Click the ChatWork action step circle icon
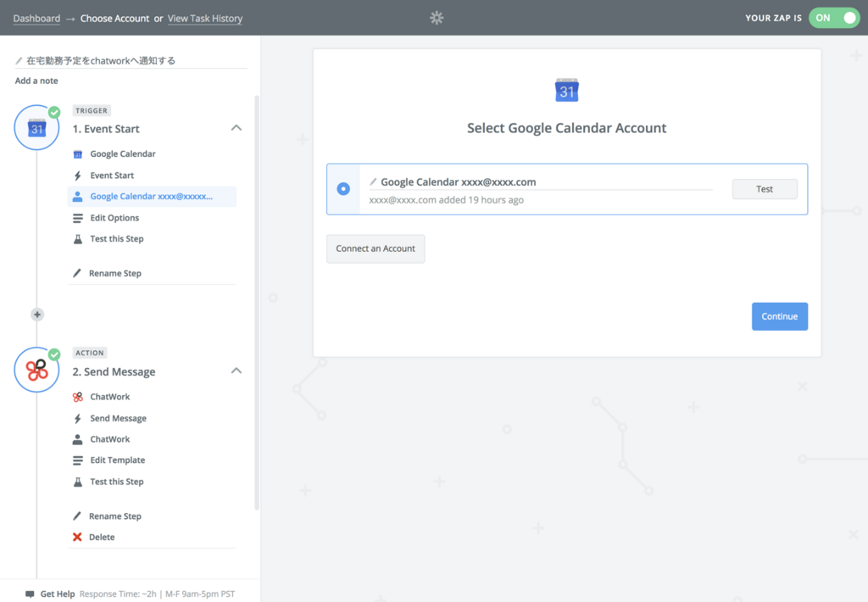Viewport: 868px width, 602px height. 36,370
